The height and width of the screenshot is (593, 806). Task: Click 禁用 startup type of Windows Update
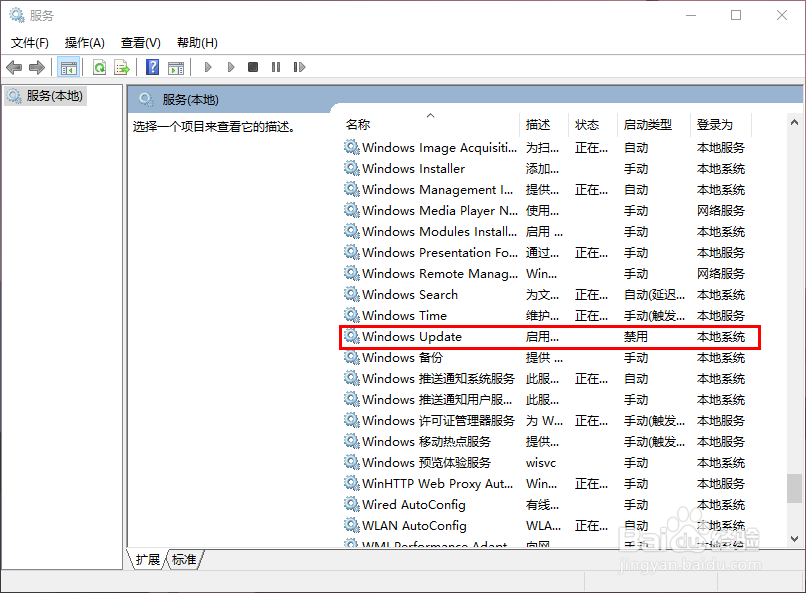click(x=636, y=337)
